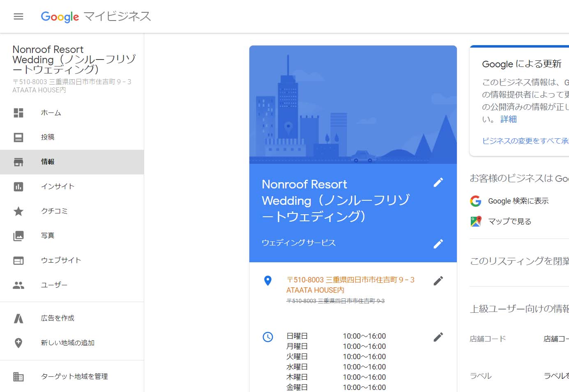Open the 投稿 menu item

[72, 137]
